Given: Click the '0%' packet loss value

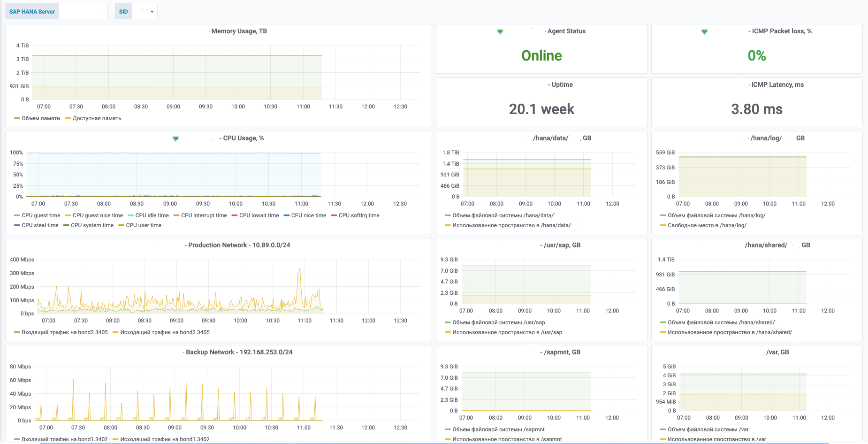Looking at the screenshot, I should 757,56.
